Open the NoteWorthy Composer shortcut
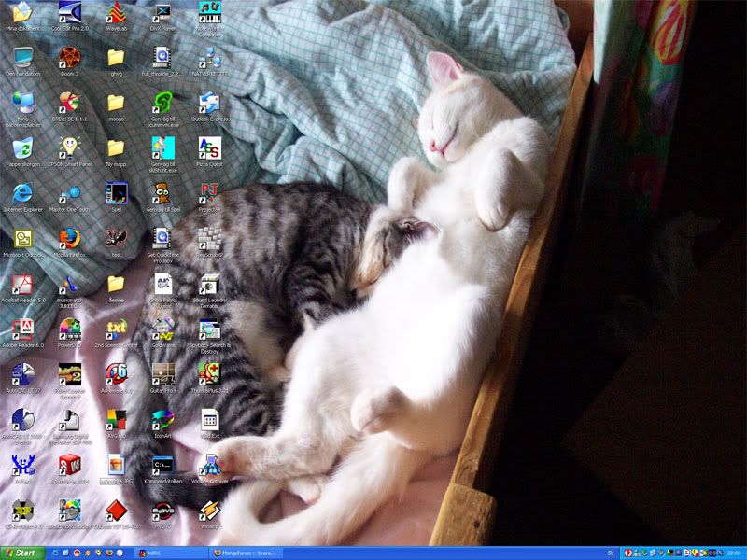 (209, 13)
